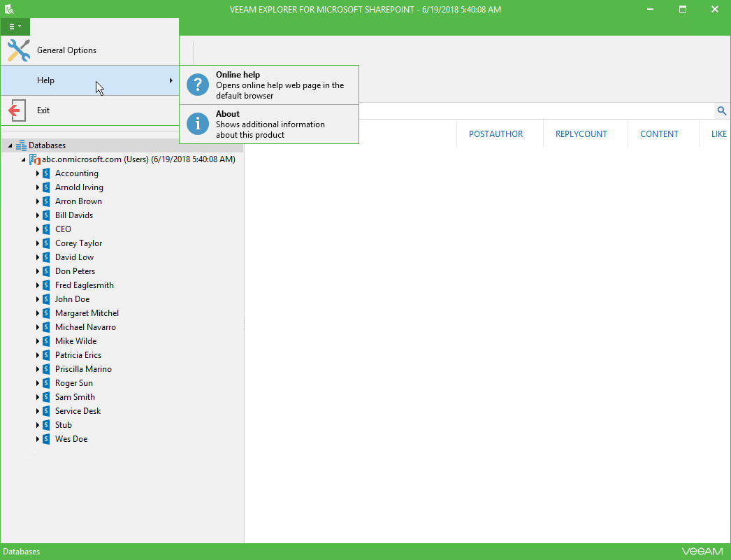Viewport: 731px width, 560px height.
Task: Sort by the POSTAUTHOR column header
Action: [x=495, y=134]
